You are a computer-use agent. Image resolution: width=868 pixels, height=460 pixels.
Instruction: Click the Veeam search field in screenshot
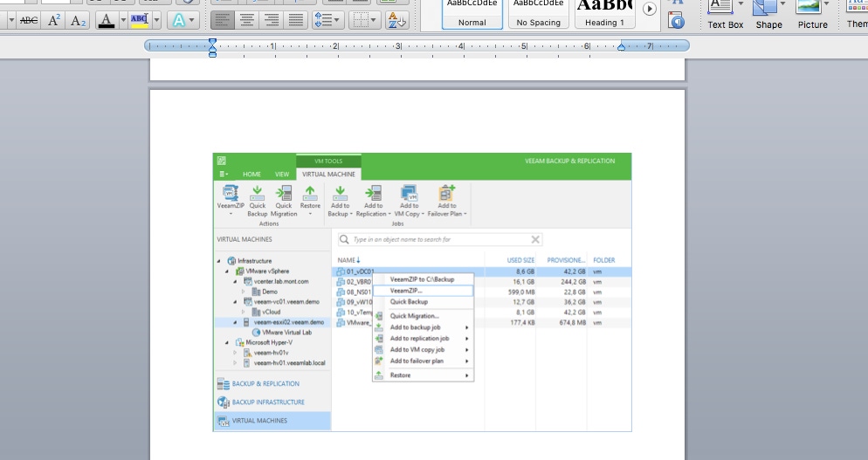[x=440, y=240]
